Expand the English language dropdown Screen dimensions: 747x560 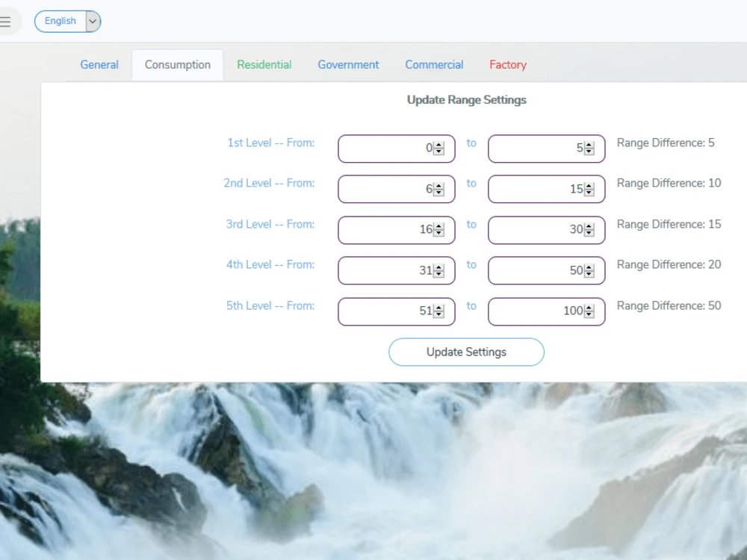[60, 21]
